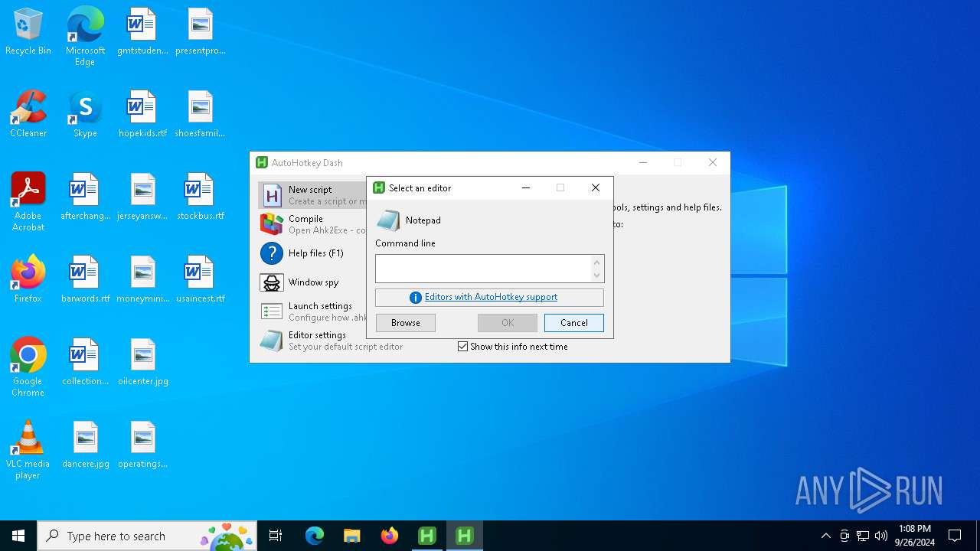Select afterchang document icon

tap(86, 197)
